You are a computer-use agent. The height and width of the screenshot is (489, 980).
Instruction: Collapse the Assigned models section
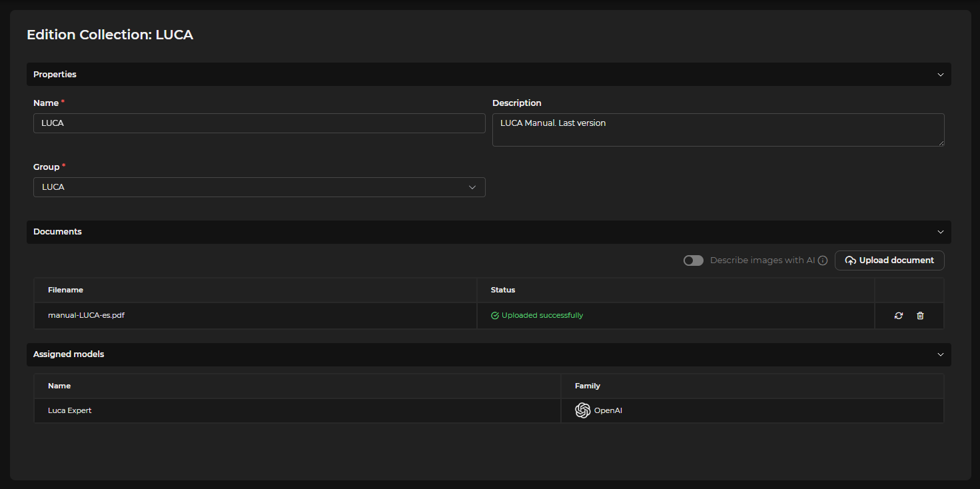(941, 354)
